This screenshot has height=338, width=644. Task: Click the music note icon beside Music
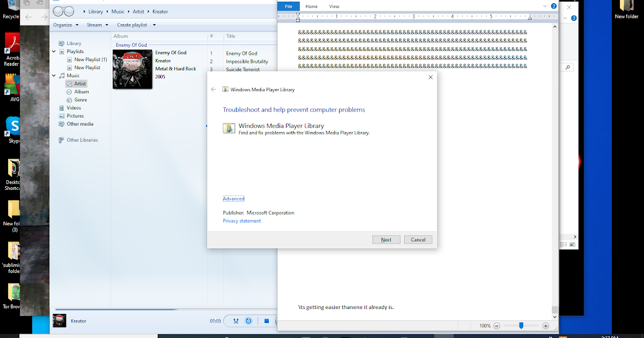62,76
